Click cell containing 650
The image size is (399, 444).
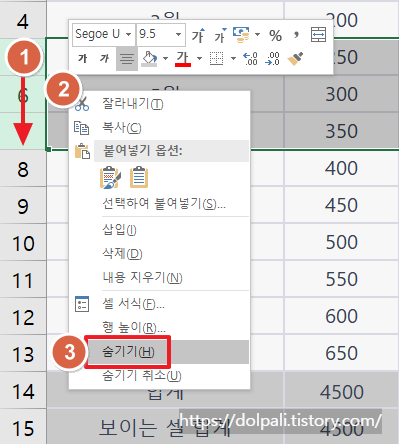[x=342, y=353]
